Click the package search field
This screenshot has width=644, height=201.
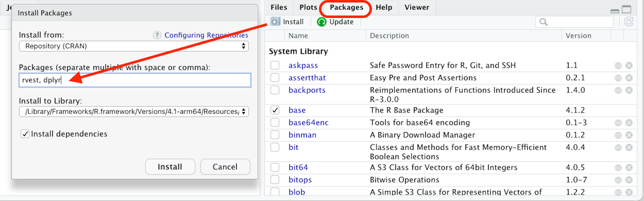pyautogui.click(x=574, y=22)
